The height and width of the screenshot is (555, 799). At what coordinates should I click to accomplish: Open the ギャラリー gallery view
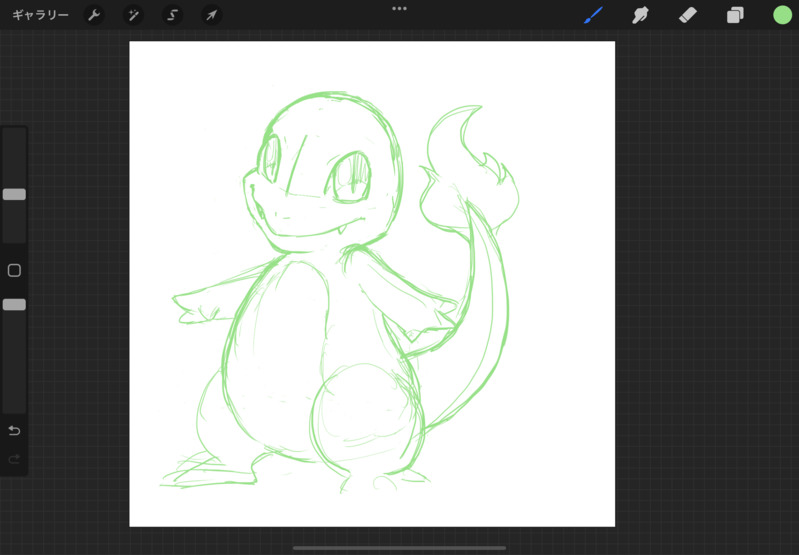pos(40,15)
